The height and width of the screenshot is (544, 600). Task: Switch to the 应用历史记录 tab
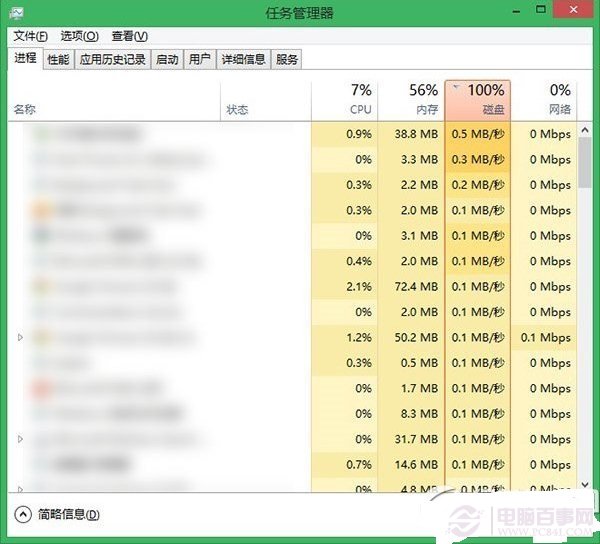click(112, 59)
